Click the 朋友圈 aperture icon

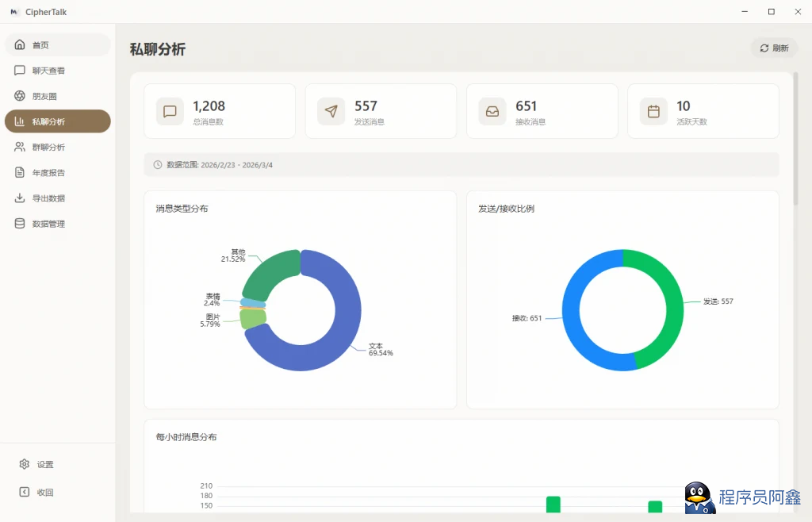tap(20, 96)
